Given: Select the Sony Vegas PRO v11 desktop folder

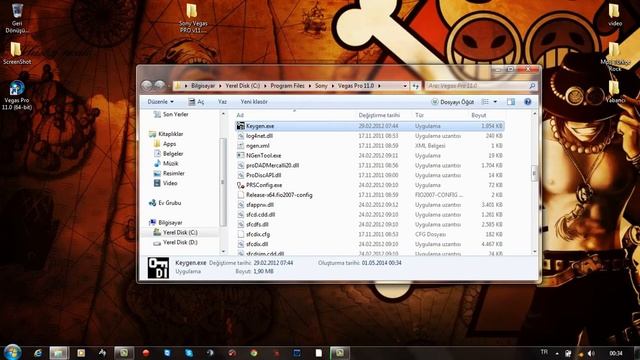Looking at the screenshot, I should coord(193,19).
